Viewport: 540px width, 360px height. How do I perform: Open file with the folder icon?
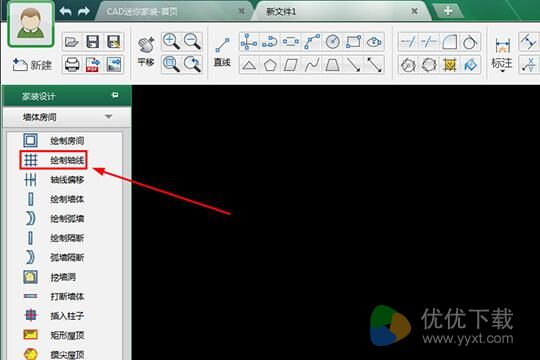click(72, 42)
